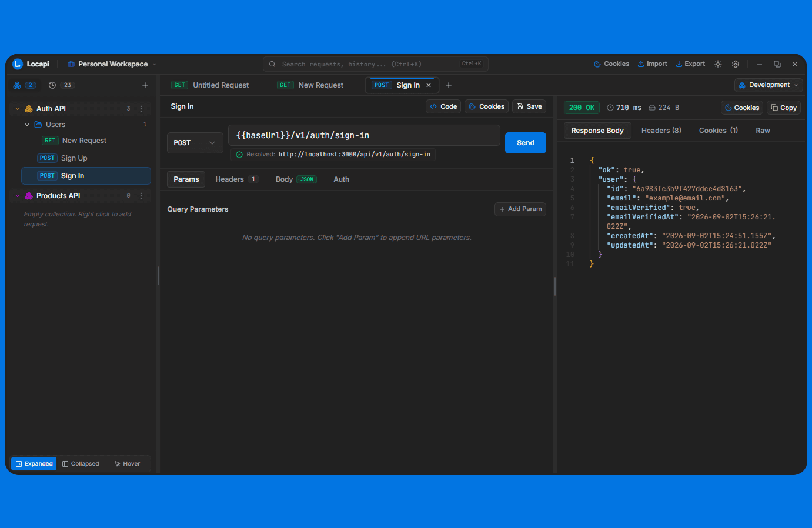The width and height of the screenshot is (812, 528).
Task: Open the response panel Cookies button
Action: (742, 108)
